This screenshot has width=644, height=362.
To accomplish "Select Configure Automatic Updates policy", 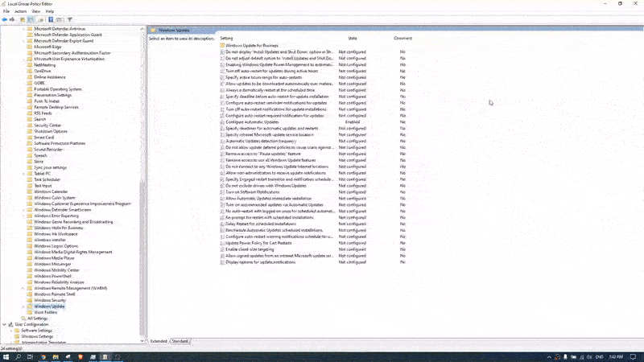I will point(252,122).
